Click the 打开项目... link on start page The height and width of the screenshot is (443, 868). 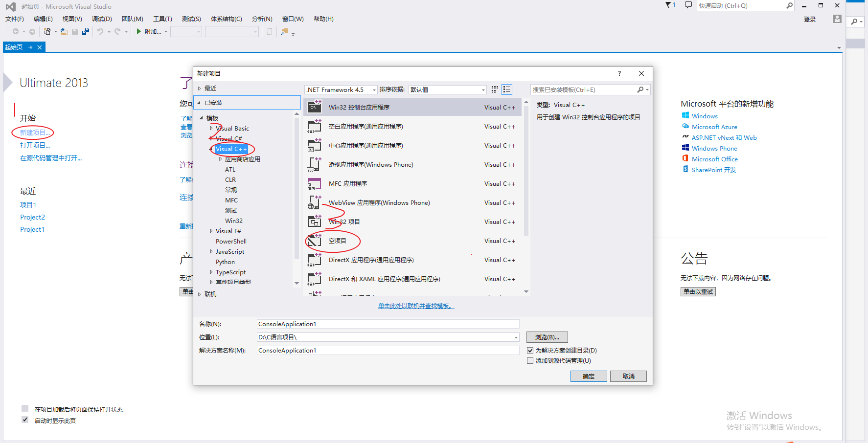click(35, 145)
